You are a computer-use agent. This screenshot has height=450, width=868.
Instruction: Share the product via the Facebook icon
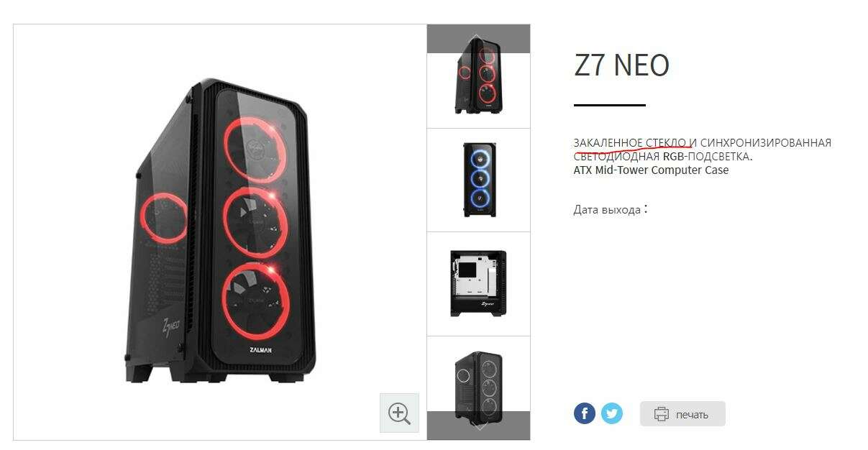click(x=585, y=413)
